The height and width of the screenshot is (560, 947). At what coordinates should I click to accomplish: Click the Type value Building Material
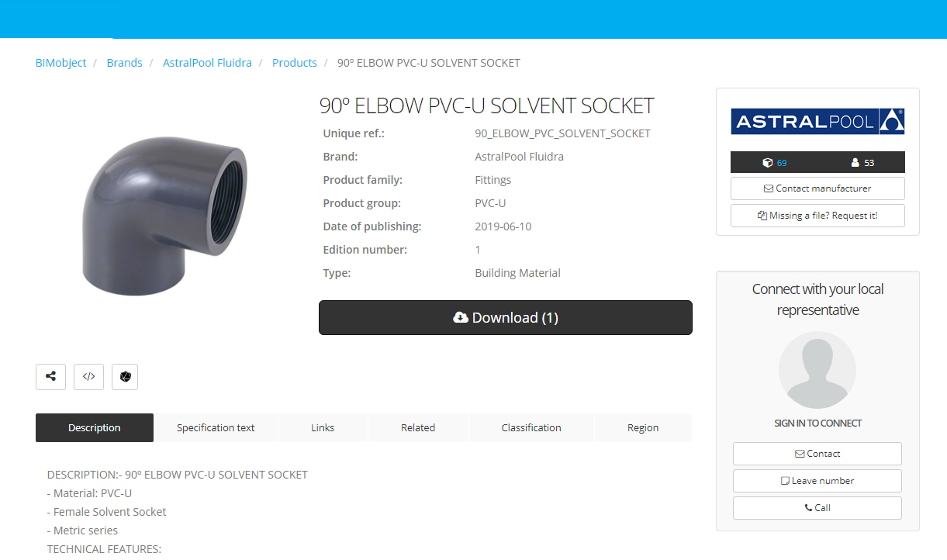point(517,273)
